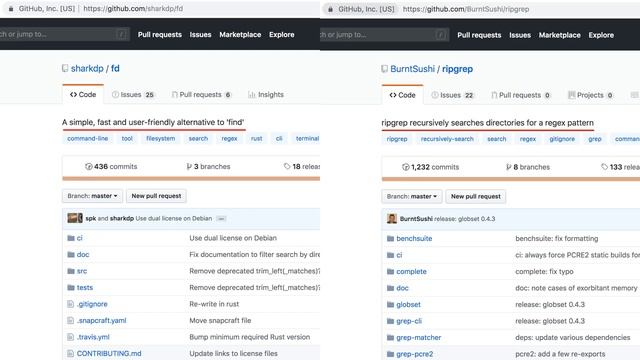Viewport: 640px width, 360px height.
Task: Click the gitignore topic tag
Action: pyautogui.click(x=562, y=139)
